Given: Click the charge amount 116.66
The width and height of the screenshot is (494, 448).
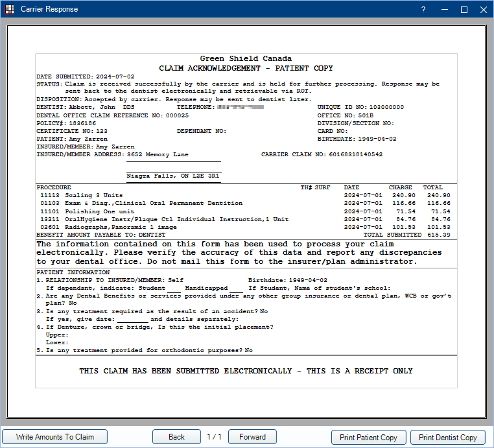Looking at the screenshot, I should click(404, 203).
